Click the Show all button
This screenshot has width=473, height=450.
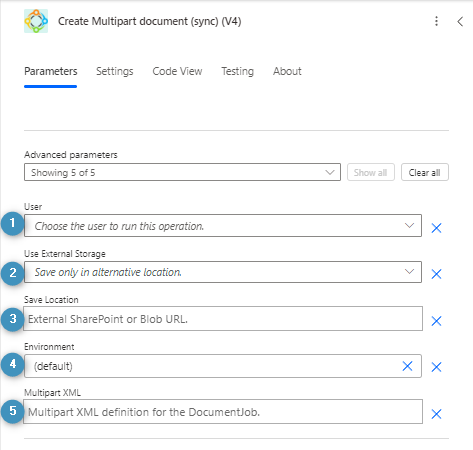(x=371, y=172)
